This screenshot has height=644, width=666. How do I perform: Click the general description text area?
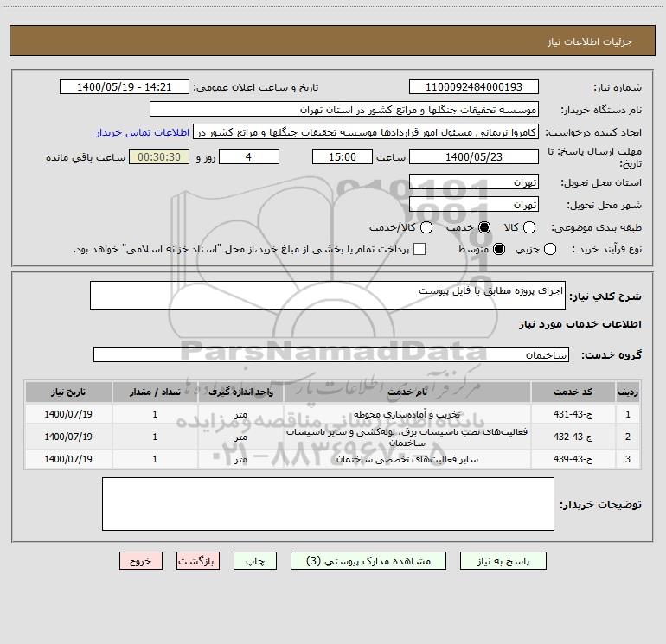tap(328, 296)
